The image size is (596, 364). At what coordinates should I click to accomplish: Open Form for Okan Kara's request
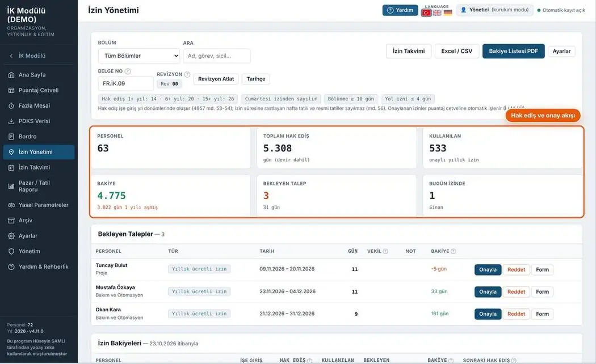point(543,314)
